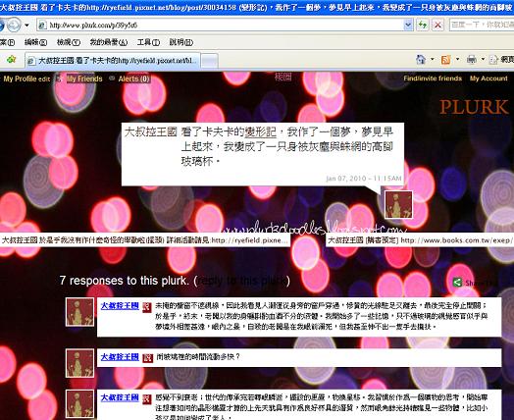Image resolution: width=514 pixels, height=420 pixels.
Task: Open My Profile link
Action: [20, 79]
